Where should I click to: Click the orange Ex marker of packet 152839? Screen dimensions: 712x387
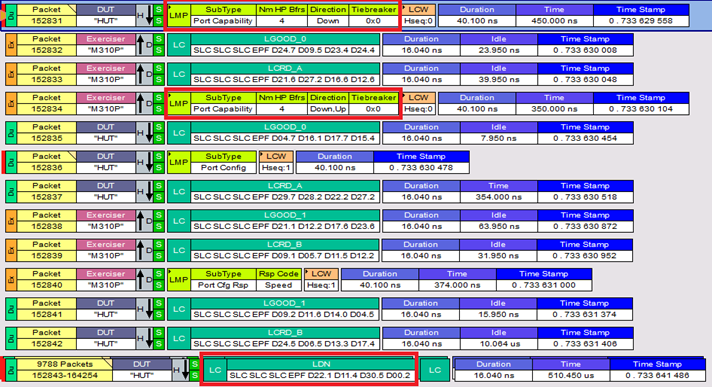(11, 250)
